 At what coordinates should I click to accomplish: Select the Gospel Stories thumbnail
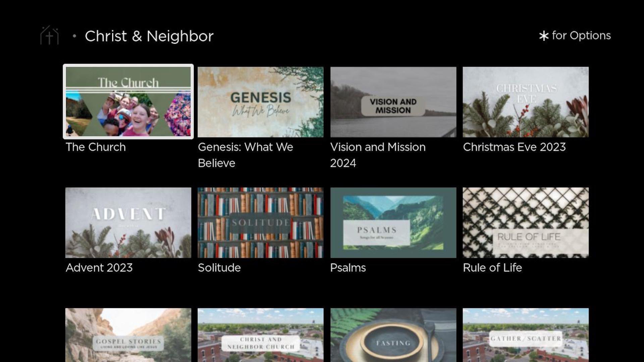coord(128,335)
